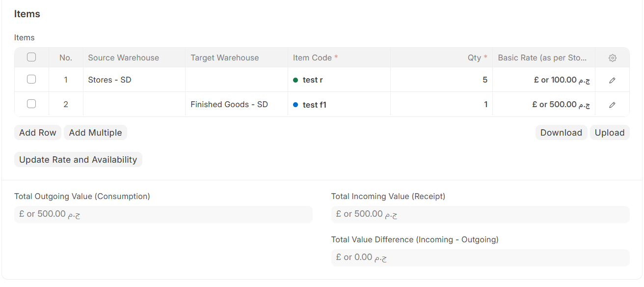Download the items table
The image size is (644, 287).
(x=561, y=133)
